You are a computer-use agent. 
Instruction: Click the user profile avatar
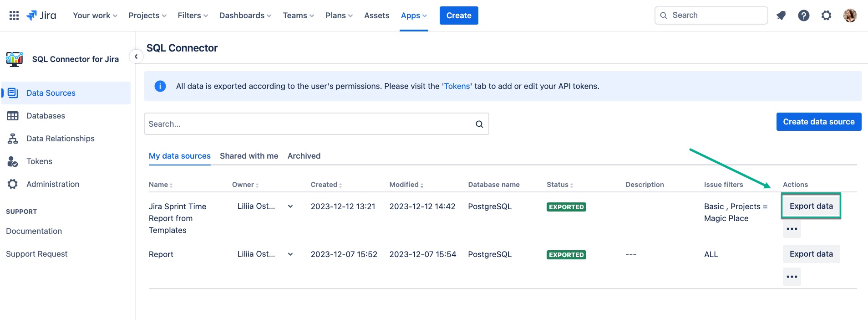[x=849, y=15]
